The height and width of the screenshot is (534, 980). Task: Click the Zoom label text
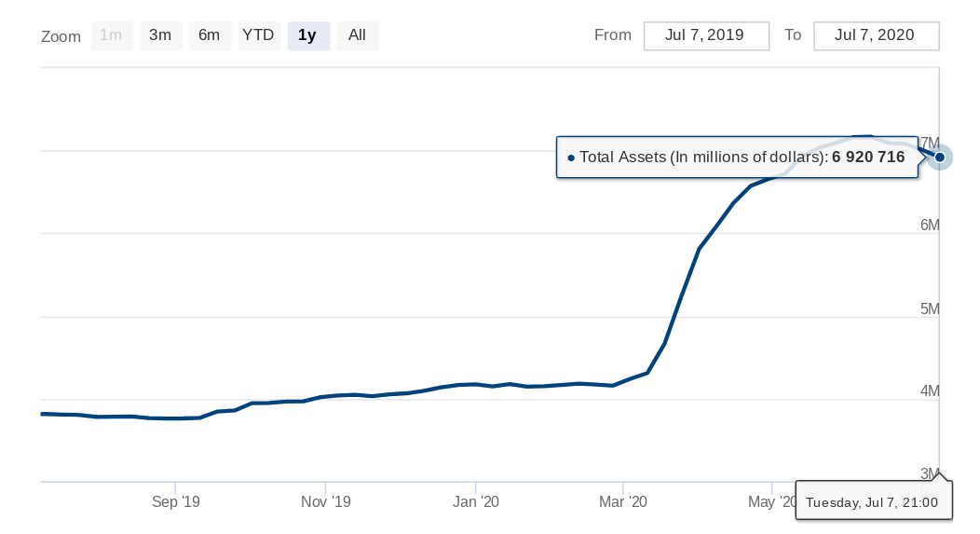point(61,37)
